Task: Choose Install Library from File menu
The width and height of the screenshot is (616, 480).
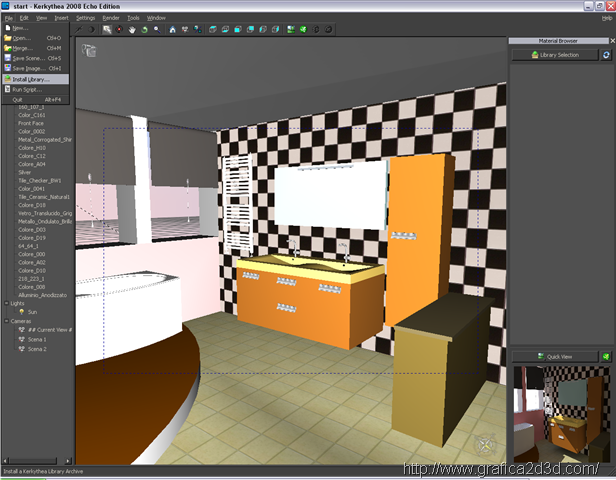Action: (x=35, y=78)
